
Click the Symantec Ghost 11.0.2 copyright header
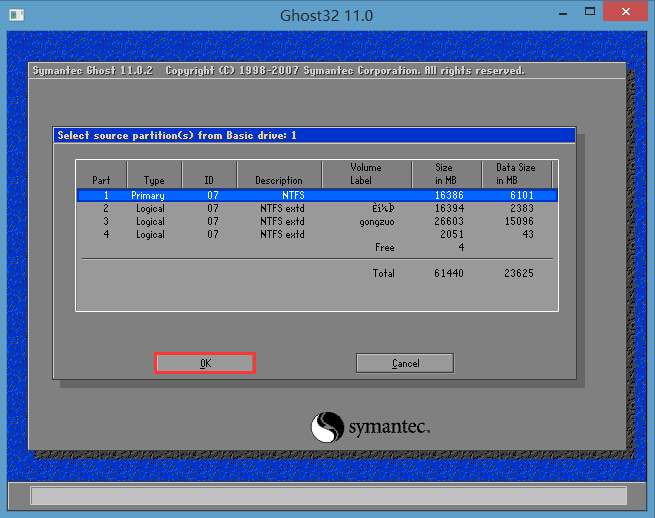point(279,71)
